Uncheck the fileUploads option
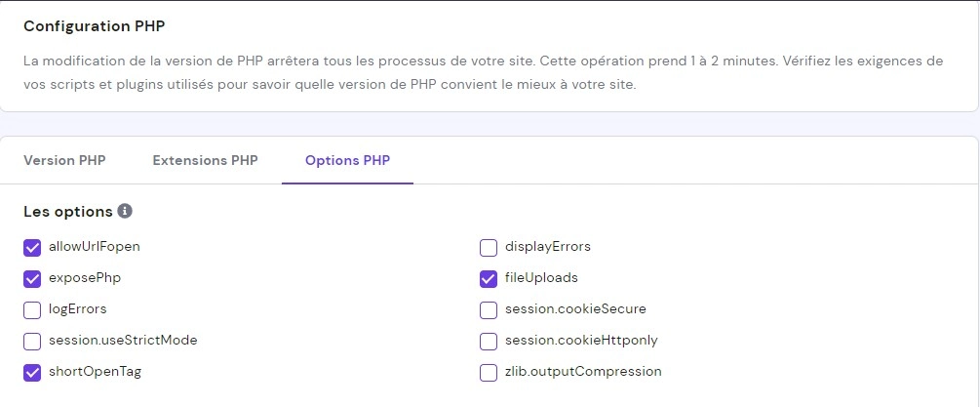This screenshot has height=407, width=980. click(x=489, y=278)
